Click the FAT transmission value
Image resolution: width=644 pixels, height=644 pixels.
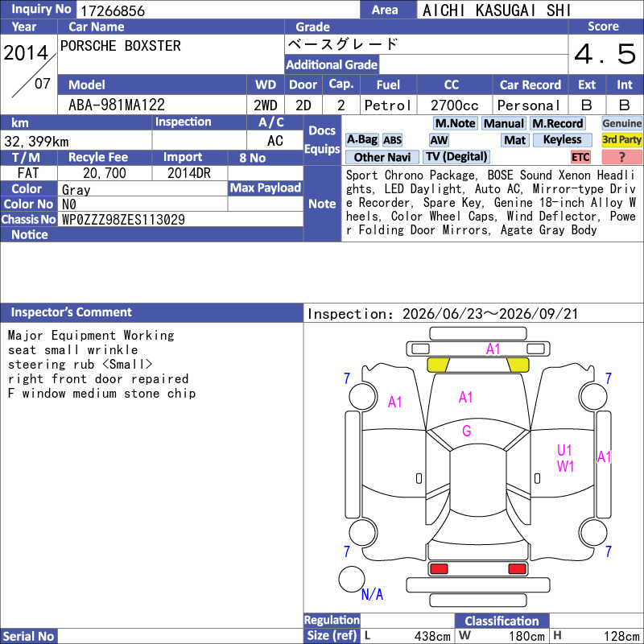[28, 173]
